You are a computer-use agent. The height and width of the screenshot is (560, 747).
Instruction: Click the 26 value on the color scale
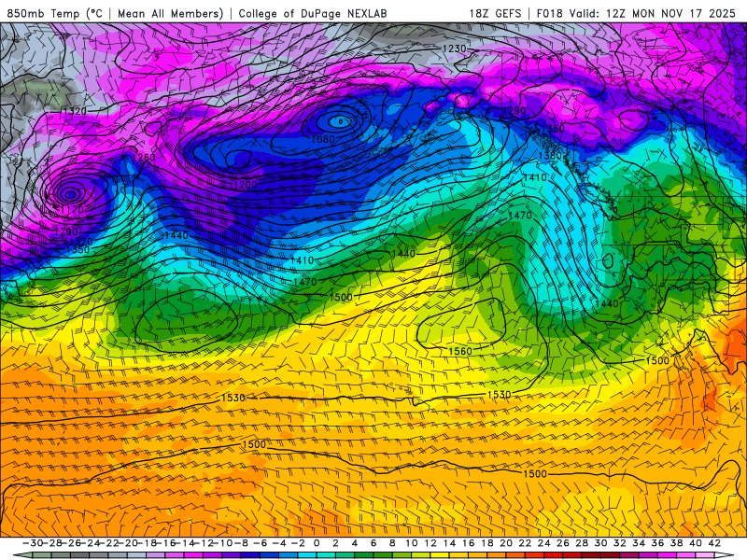pos(563,543)
